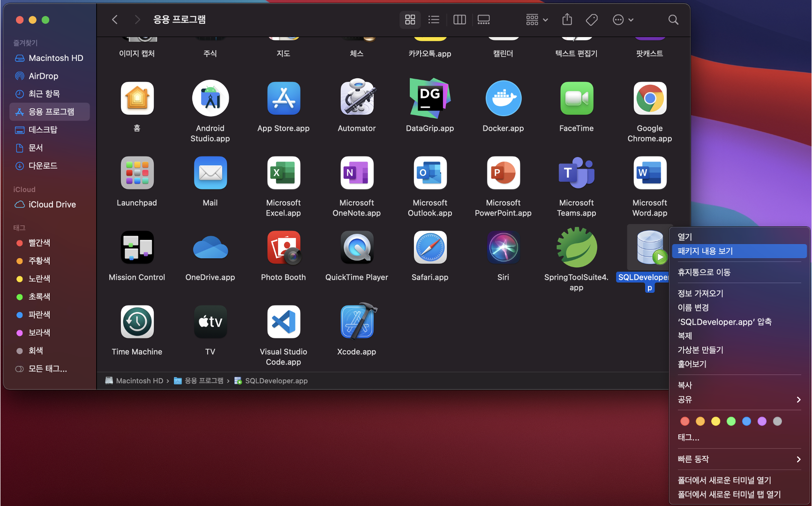This screenshot has height=506, width=812.
Task: Select the Launchpad app icon
Action: pyautogui.click(x=137, y=173)
